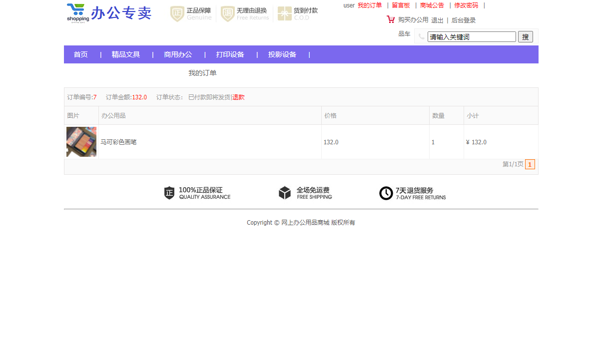The image size is (595, 364).
Task: Click the 7天退货服务 clock icon
Action: 386,193
